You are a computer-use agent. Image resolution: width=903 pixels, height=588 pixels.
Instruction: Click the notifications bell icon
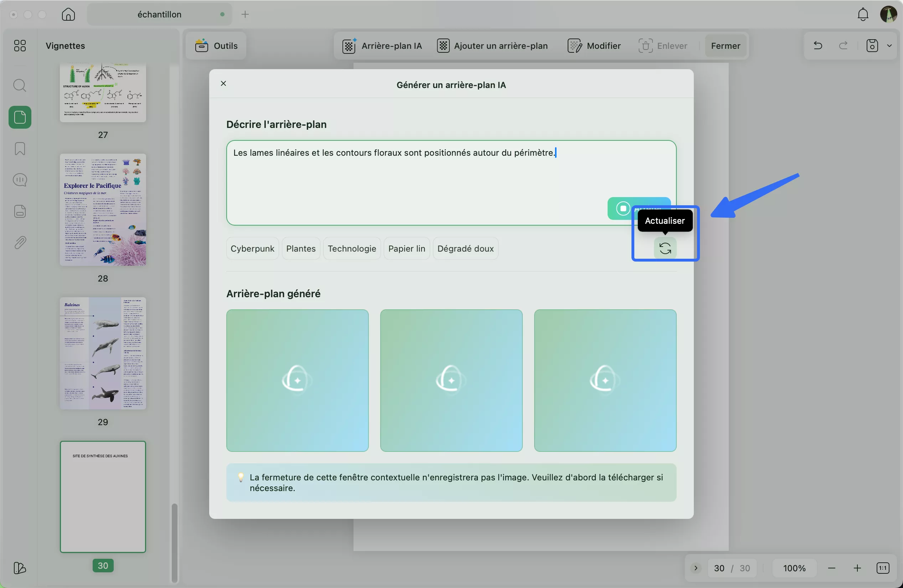pyautogui.click(x=863, y=14)
